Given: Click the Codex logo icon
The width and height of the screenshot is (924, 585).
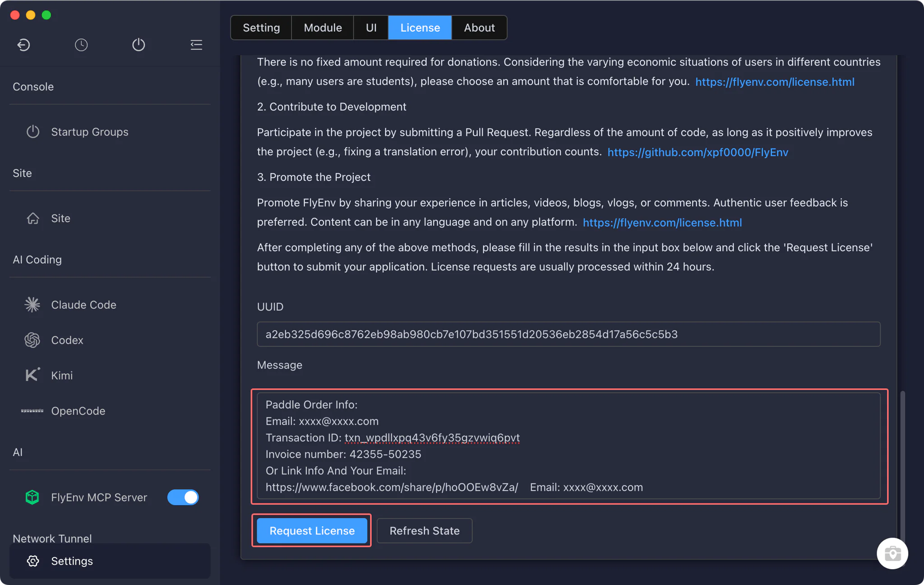Looking at the screenshot, I should 32,340.
